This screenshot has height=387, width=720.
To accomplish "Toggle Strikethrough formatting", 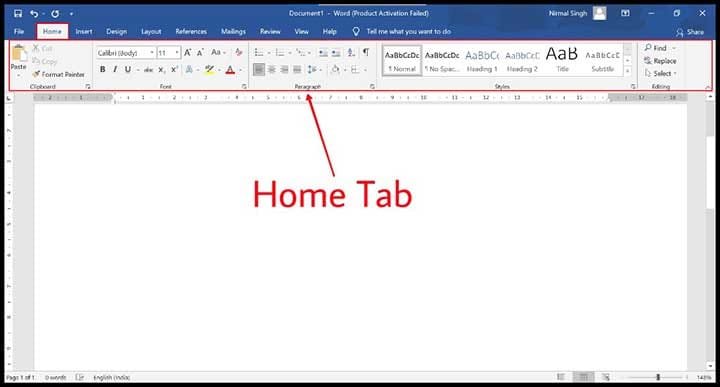I will tap(148, 70).
